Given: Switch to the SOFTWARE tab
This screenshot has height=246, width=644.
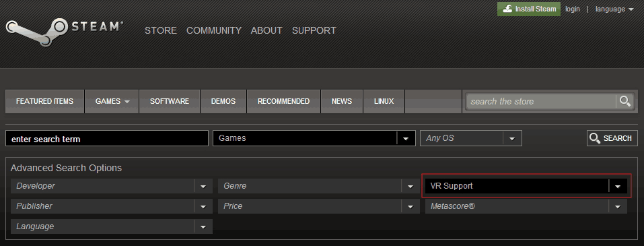Looking at the screenshot, I should (170, 101).
